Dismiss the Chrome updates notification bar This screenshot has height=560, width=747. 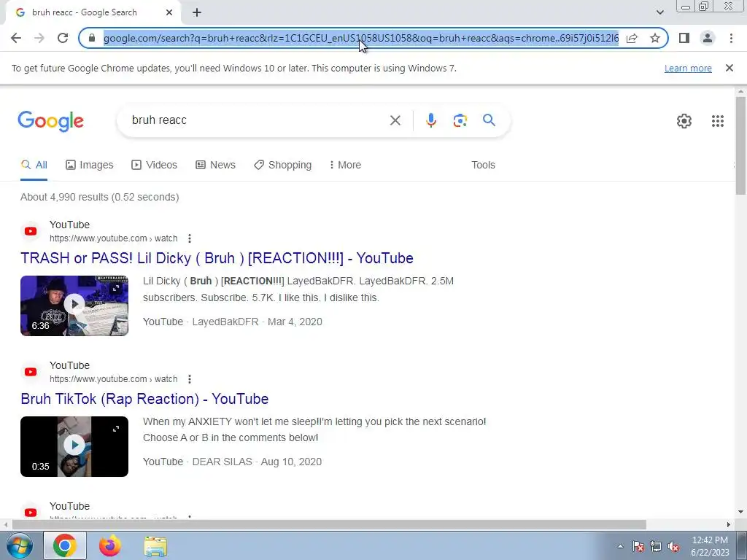(x=729, y=68)
